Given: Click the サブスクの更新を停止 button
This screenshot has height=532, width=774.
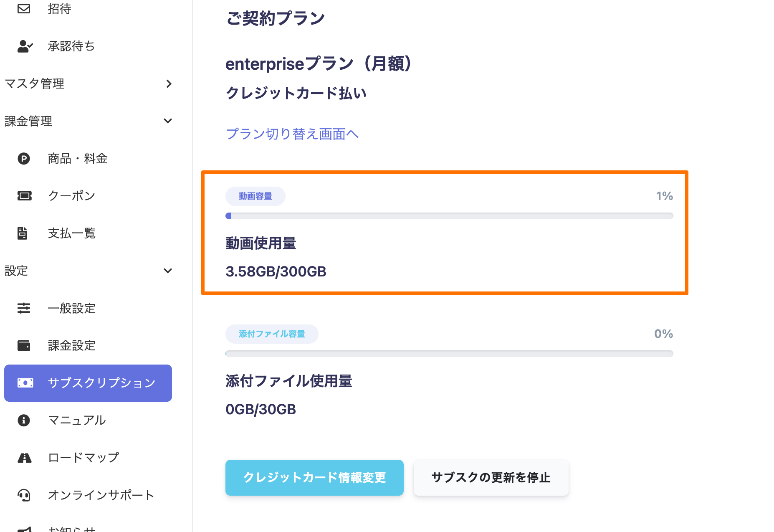Looking at the screenshot, I should (x=491, y=478).
